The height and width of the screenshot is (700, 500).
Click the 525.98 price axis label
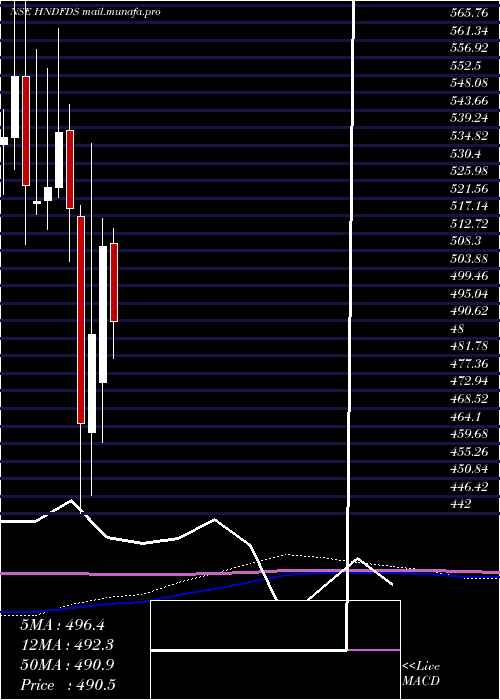coord(469,171)
